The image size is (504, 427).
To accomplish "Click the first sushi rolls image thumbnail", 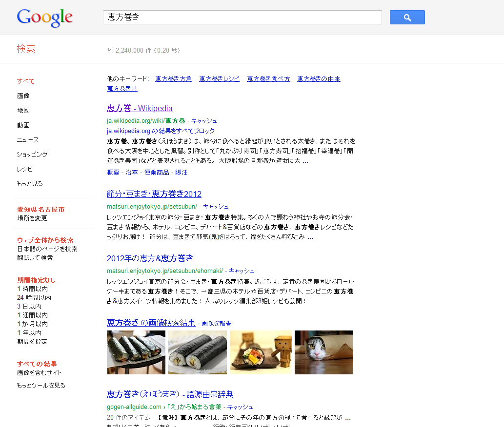I will [x=136, y=352].
